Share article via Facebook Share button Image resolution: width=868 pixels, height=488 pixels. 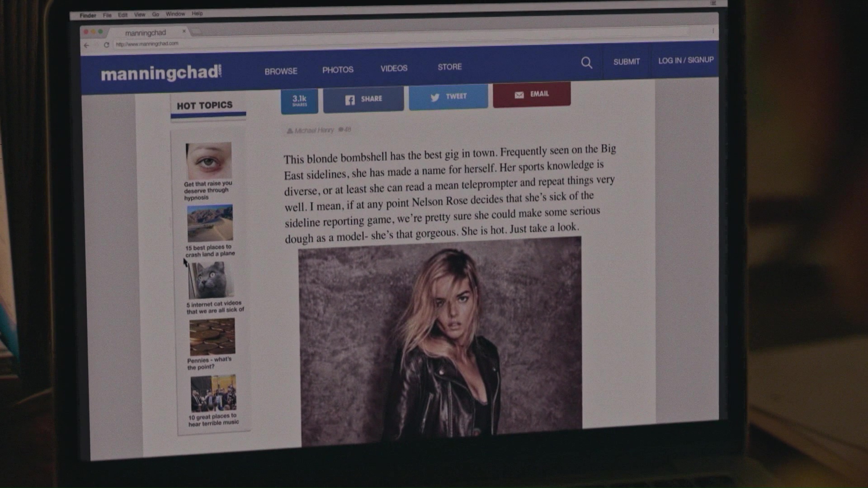(x=363, y=99)
